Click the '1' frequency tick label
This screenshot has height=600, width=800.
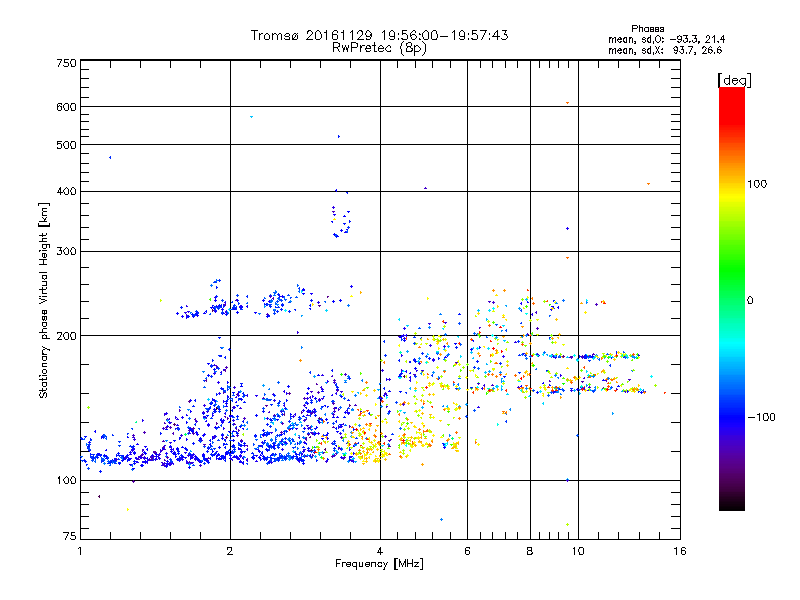pyautogui.click(x=80, y=551)
